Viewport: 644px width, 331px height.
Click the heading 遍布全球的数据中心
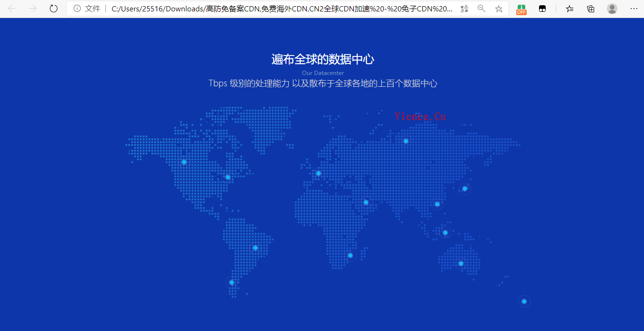click(322, 59)
